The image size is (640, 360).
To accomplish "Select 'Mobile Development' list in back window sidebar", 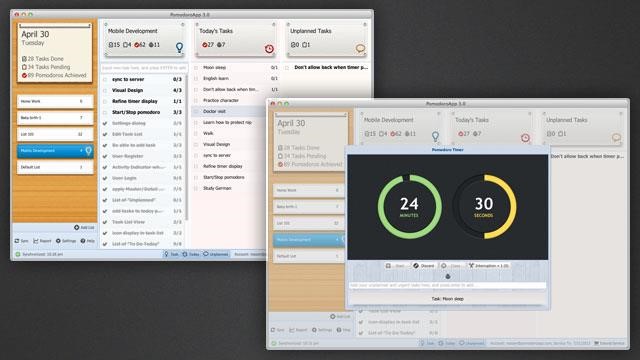I will click(x=55, y=151).
